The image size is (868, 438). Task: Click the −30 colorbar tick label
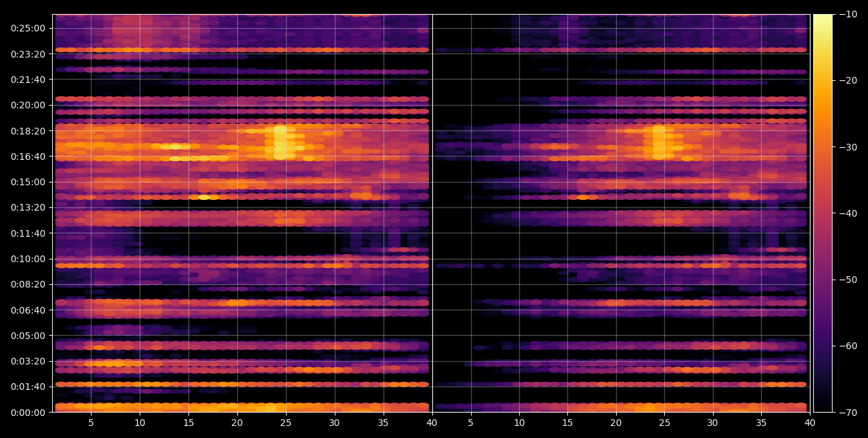[x=848, y=147]
